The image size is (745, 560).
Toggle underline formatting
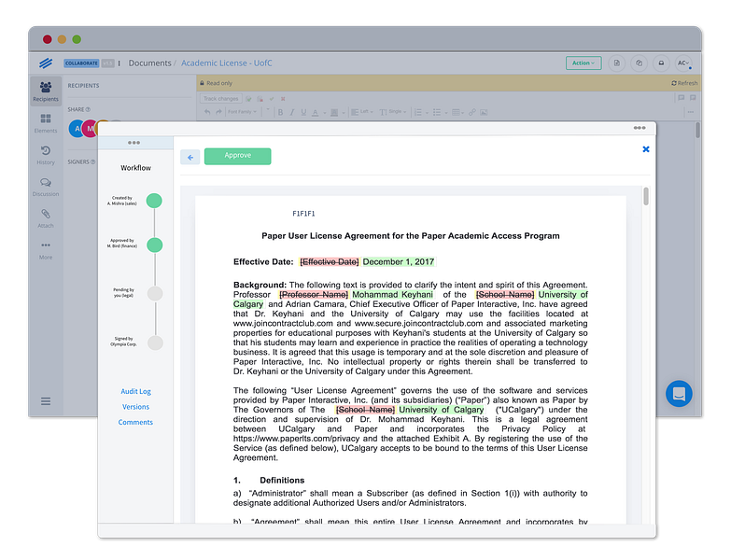pyautogui.click(x=303, y=113)
